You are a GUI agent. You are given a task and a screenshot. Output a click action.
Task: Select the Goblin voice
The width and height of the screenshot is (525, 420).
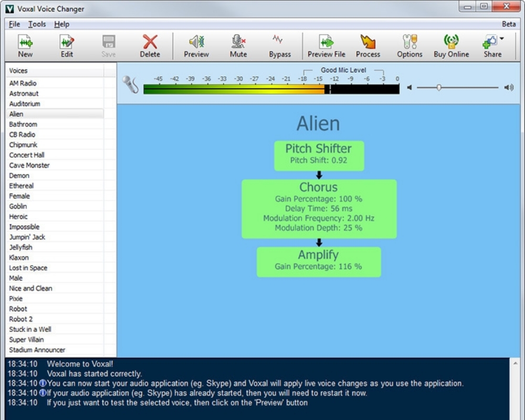point(55,206)
